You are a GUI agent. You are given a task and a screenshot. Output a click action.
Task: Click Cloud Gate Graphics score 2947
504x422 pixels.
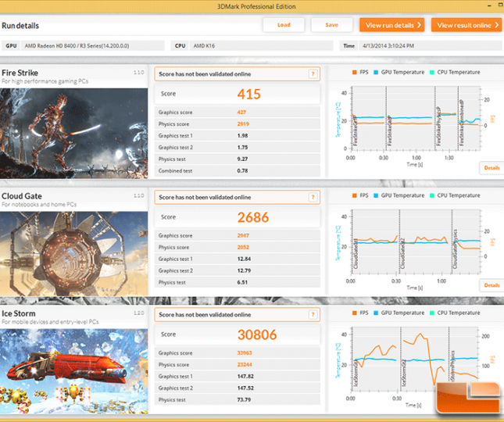click(x=243, y=235)
